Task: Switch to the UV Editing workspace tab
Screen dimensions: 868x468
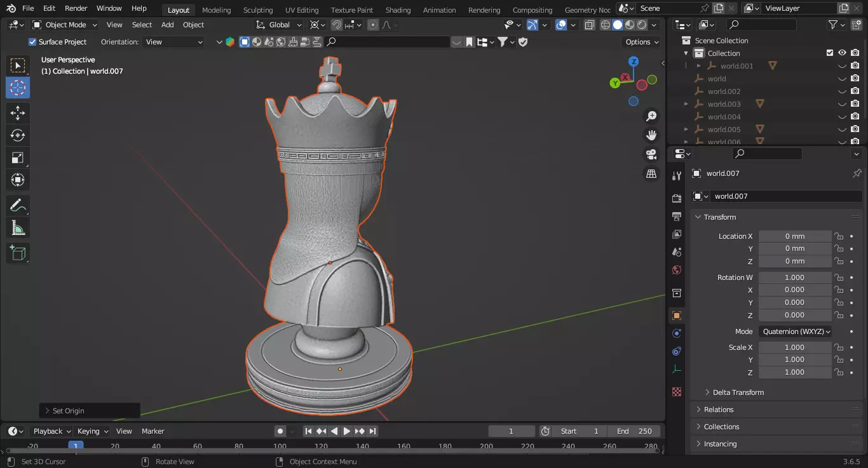Action: pyautogui.click(x=302, y=10)
